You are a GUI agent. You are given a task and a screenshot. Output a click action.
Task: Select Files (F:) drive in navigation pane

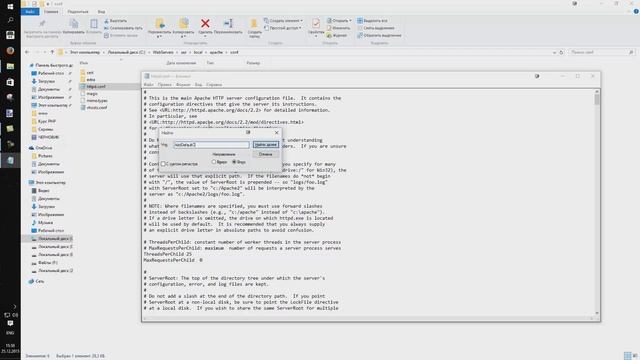point(47,262)
